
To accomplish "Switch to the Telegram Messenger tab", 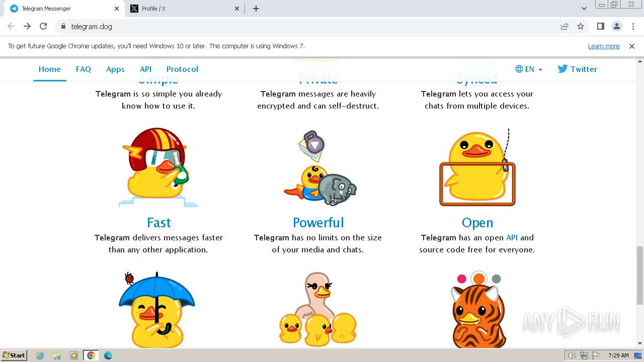I will pyautogui.click(x=63, y=9).
